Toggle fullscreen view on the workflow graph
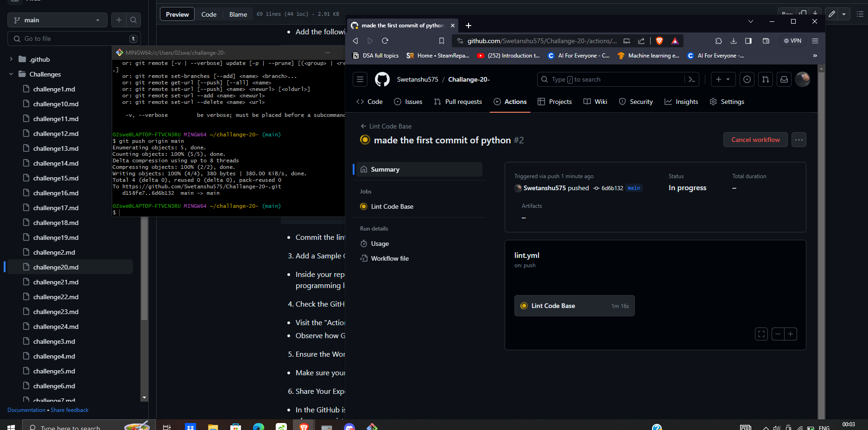Image resolution: width=868 pixels, height=430 pixels. [x=761, y=334]
